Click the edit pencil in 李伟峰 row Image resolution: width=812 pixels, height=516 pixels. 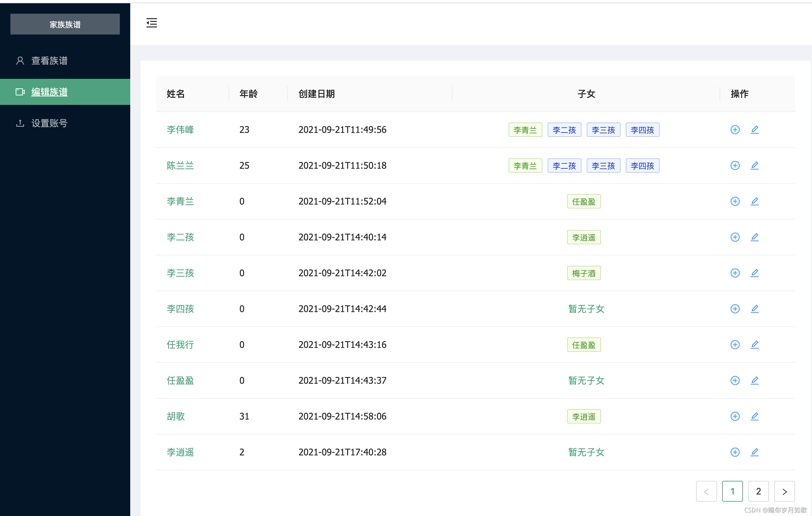coord(754,130)
